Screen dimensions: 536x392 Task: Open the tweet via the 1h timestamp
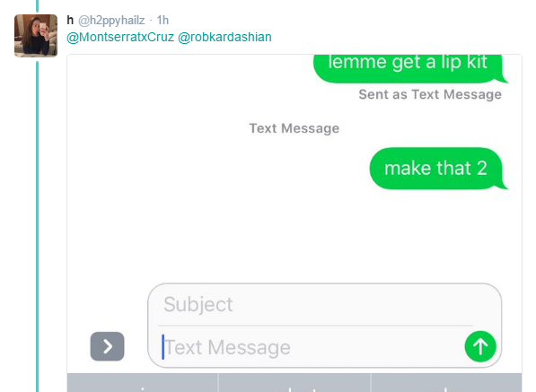163,21
